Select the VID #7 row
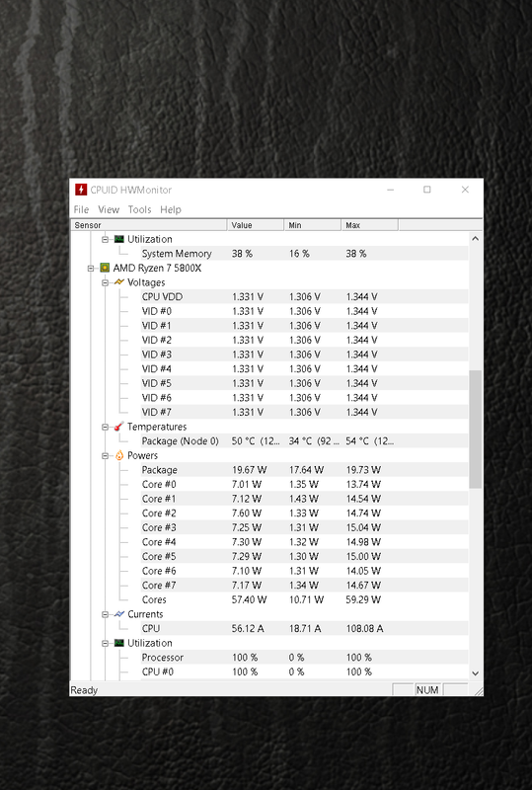This screenshot has width=532, height=790. (x=304, y=412)
